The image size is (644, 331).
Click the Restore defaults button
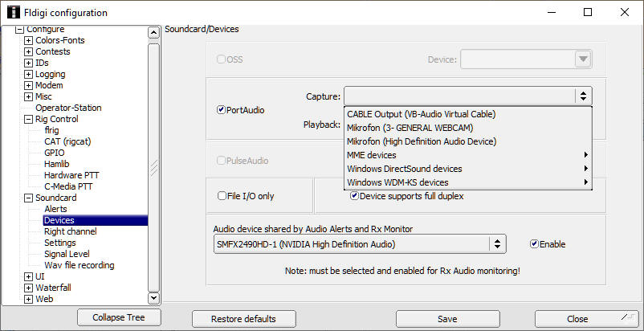coord(243,319)
